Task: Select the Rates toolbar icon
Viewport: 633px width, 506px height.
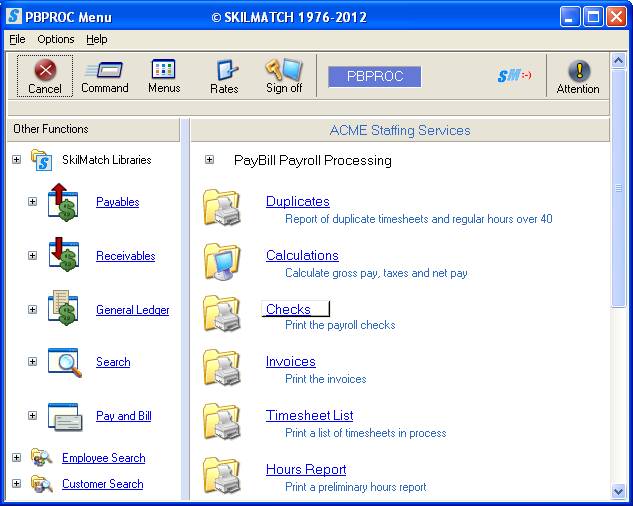Action: click(227, 70)
